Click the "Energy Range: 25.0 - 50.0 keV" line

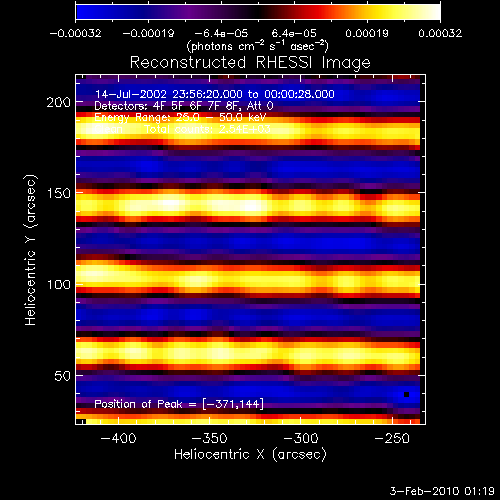point(180,118)
